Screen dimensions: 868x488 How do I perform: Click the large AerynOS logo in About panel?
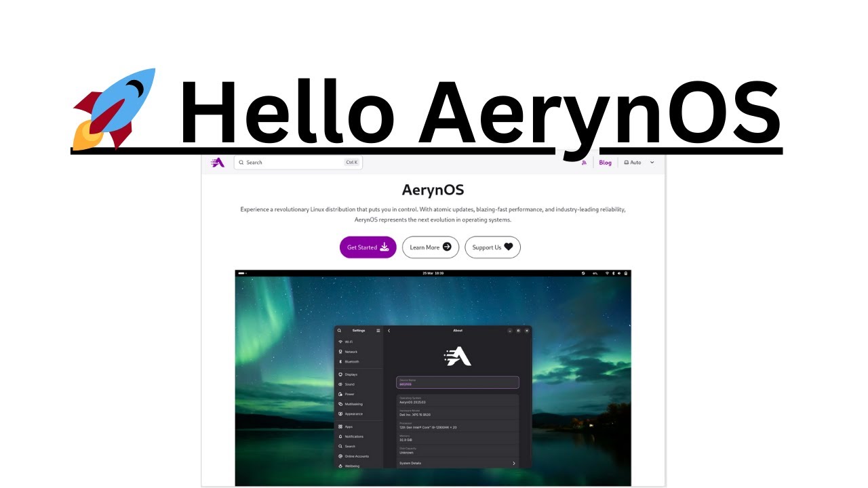click(458, 356)
